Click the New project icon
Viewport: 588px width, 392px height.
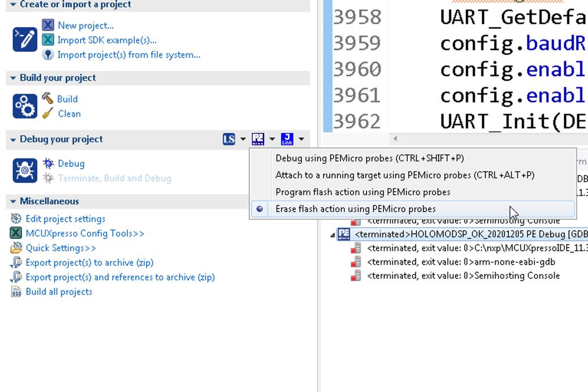pos(47,25)
